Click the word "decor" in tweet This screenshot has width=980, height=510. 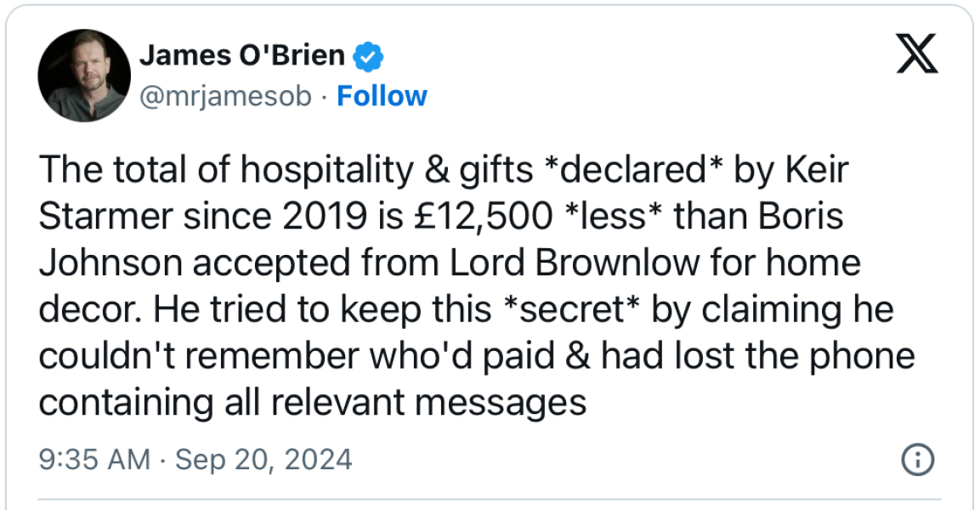pos(90,309)
